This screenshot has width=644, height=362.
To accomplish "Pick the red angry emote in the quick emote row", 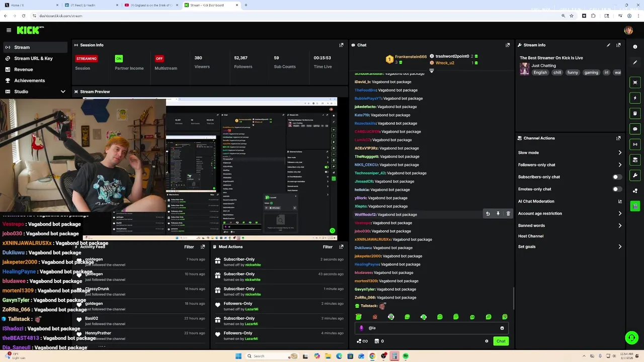I will coord(375,317).
